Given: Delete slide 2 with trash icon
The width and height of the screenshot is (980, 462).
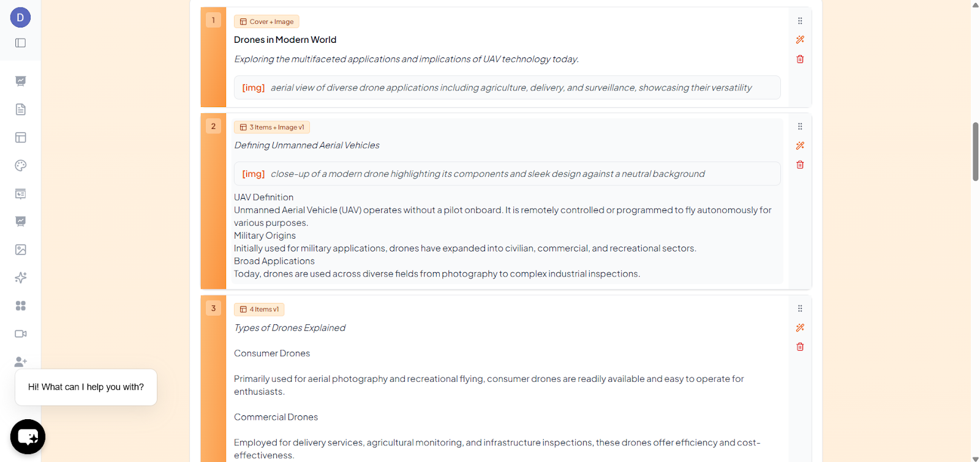Looking at the screenshot, I should [x=800, y=165].
